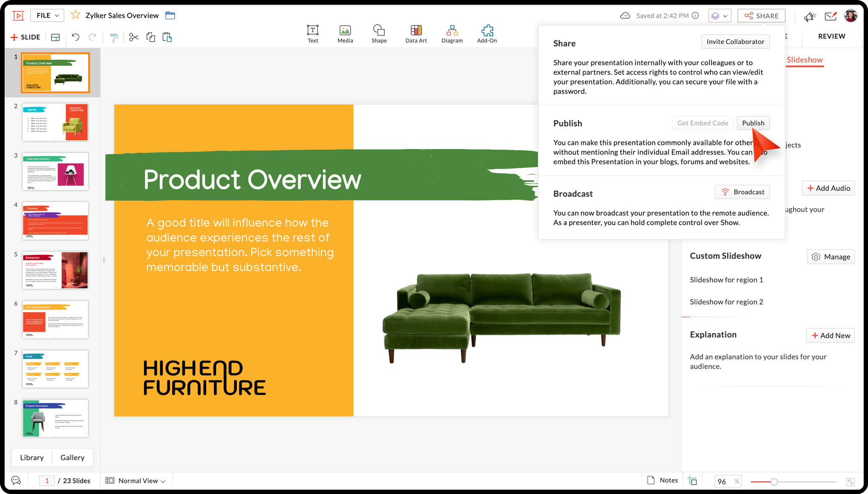The image size is (868, 494).
Task: Select slide 5 Background thumbnail
Action: pos(55,270)
